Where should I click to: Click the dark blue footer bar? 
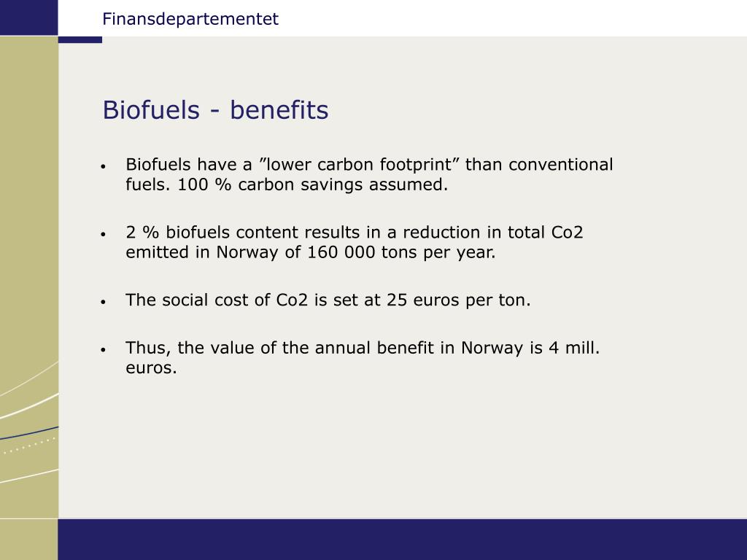click(x=403, y=540)
